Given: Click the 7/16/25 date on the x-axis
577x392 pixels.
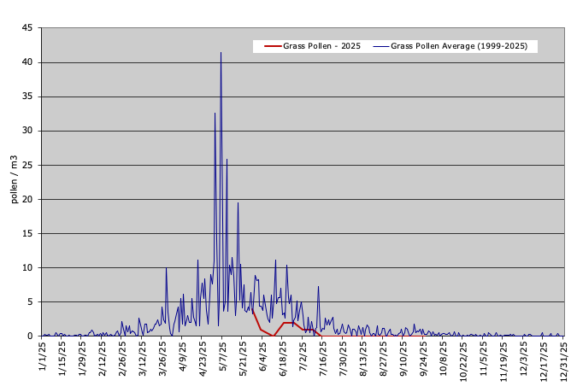Looking at the screenshot, I should click(x=323, y=359).
